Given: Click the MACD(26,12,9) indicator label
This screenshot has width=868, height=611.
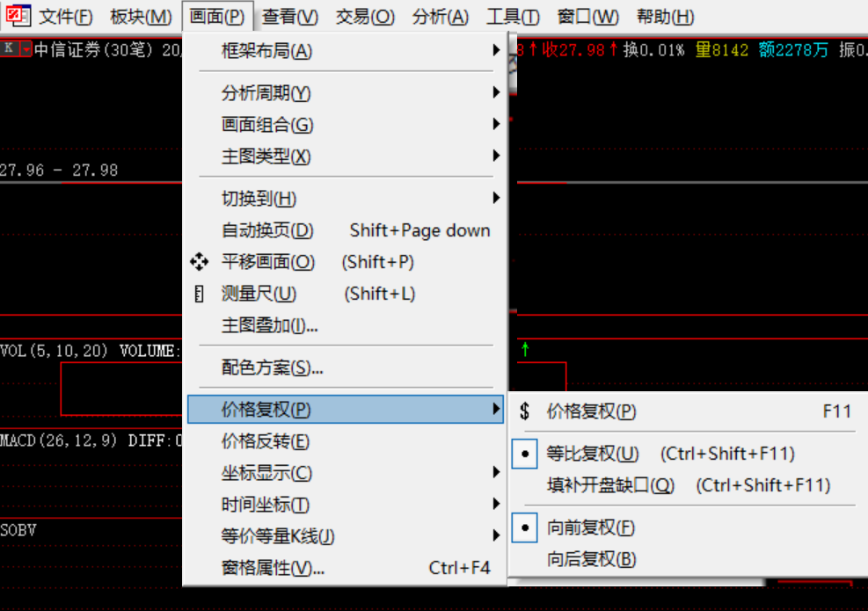Looking at the screenshot, I should click(x=59, y=440).
